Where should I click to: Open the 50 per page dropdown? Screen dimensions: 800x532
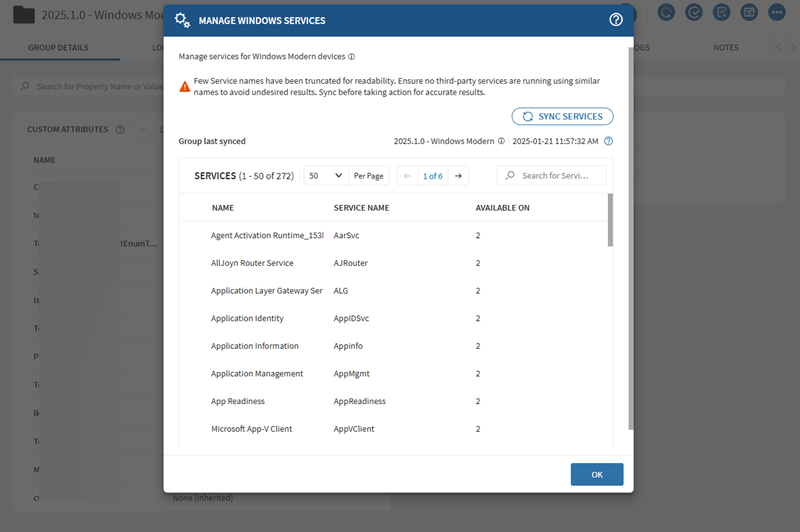tap(325, 175)
